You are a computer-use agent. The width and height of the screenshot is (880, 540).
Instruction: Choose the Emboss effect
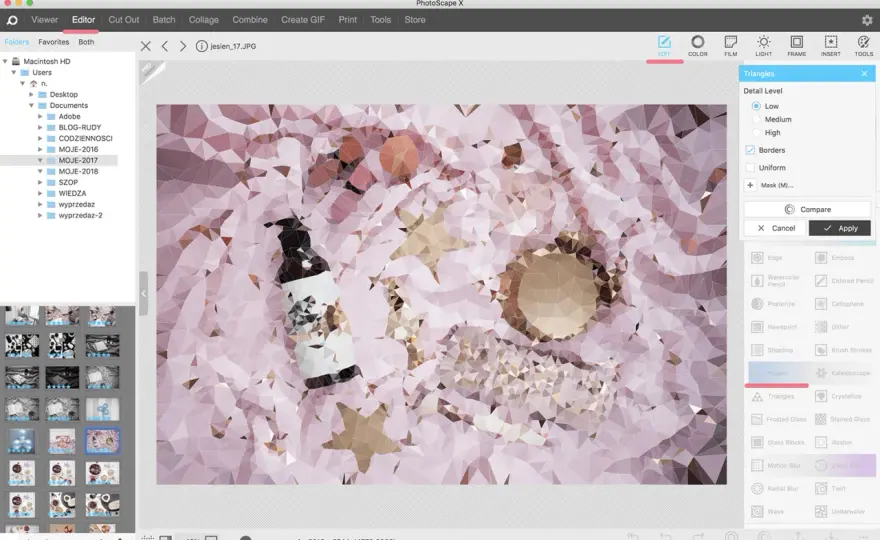(835, 258)
